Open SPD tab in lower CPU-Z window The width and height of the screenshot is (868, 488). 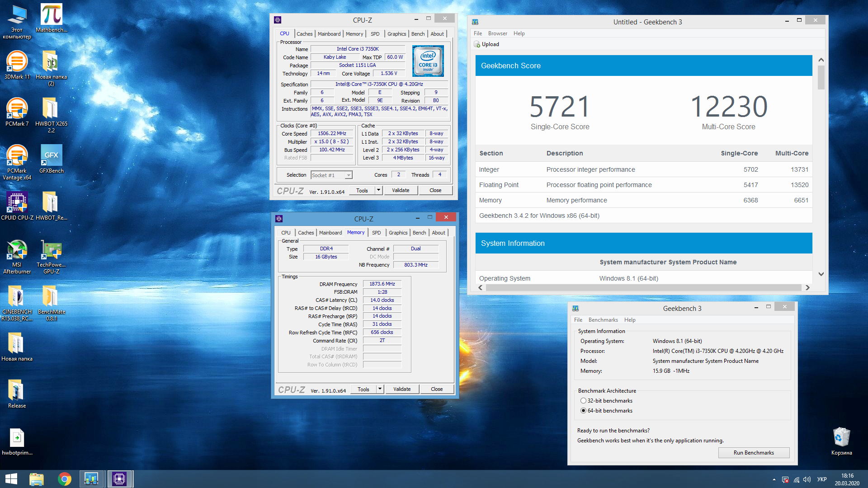click(x=376, y=233)
